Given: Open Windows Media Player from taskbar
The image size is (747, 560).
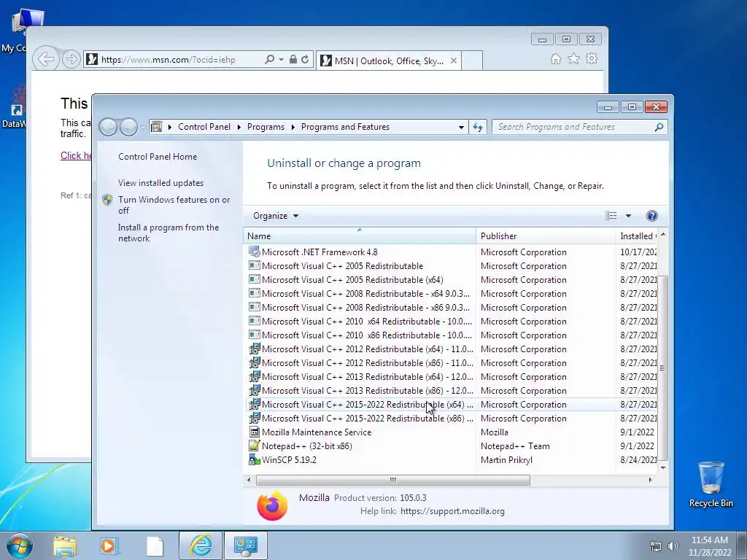Looking at the screenshot, I should [109, 546].
